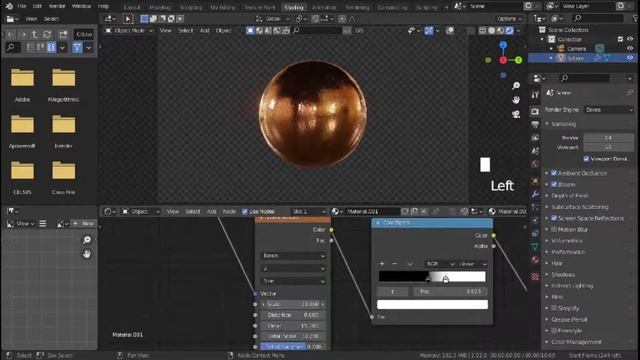Toggle the Use Nodes checkbox
640x360 pixels.
(245, 211)
